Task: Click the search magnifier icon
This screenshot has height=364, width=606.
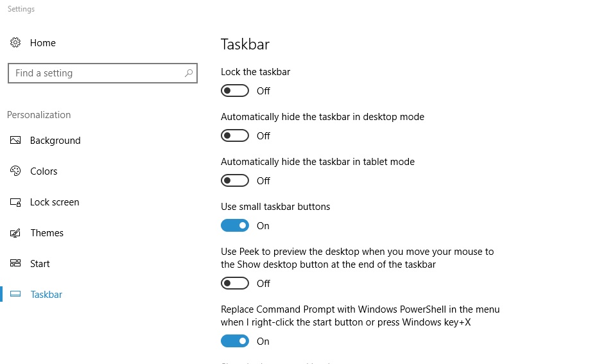Action: point(189,73)
